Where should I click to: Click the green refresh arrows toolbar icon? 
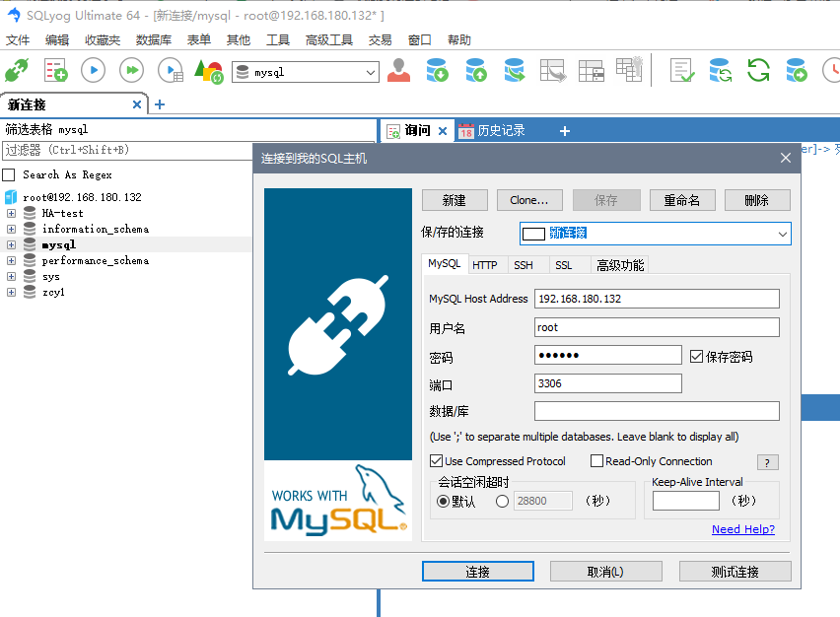click(x=756, y=70)
